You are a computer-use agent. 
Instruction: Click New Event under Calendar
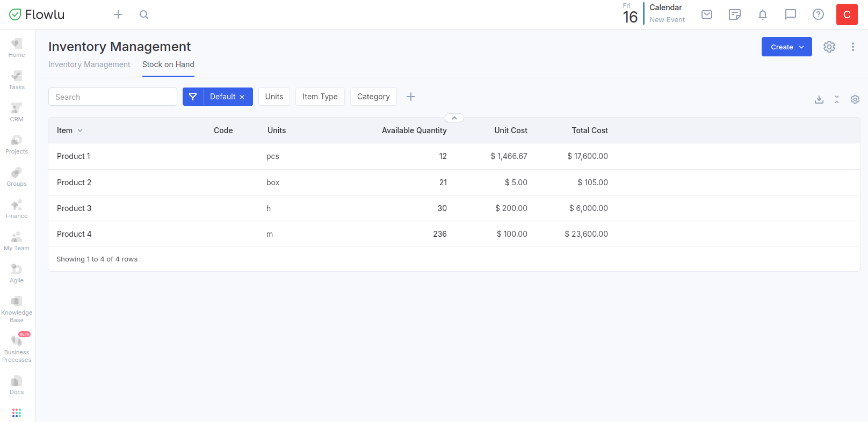pyautogui.click(x=667, y=20)
